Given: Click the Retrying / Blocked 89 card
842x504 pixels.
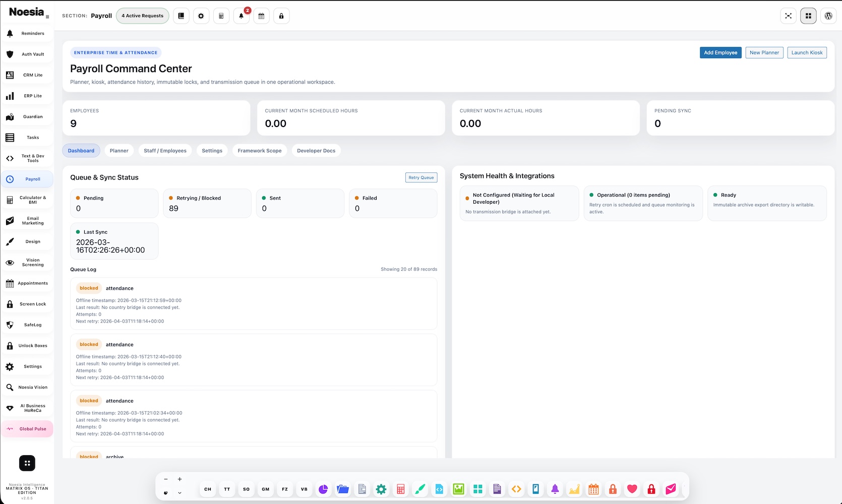Looking at the screenshot, I should pyautogui.click(x=207, y=203).
